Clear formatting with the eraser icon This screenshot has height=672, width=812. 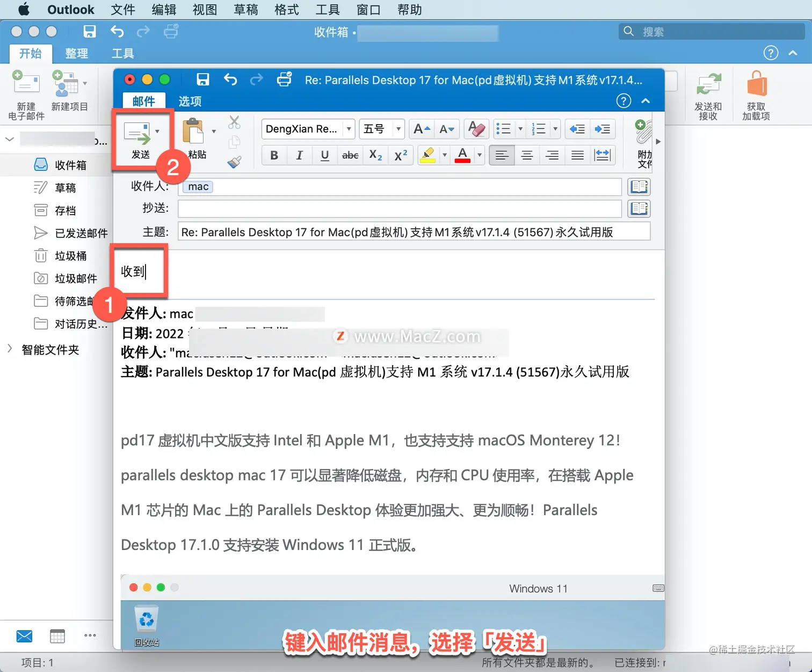pos(476,129)
